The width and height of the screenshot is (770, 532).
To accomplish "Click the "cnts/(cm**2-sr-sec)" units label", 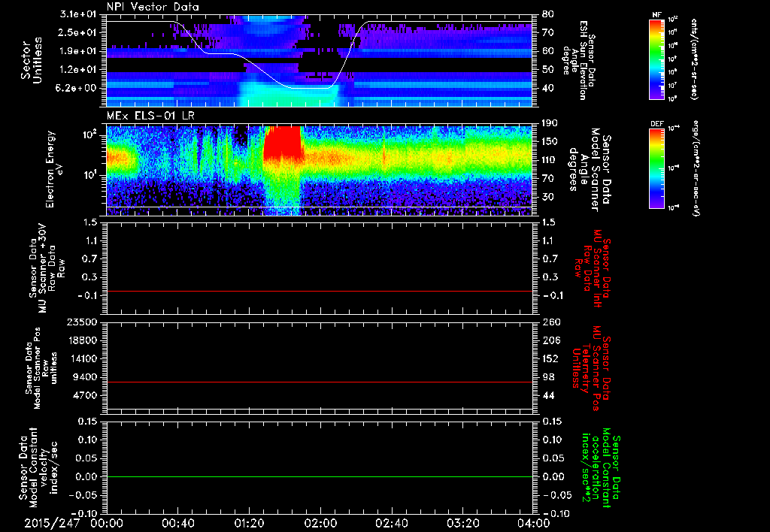I will tap(694, 59).
